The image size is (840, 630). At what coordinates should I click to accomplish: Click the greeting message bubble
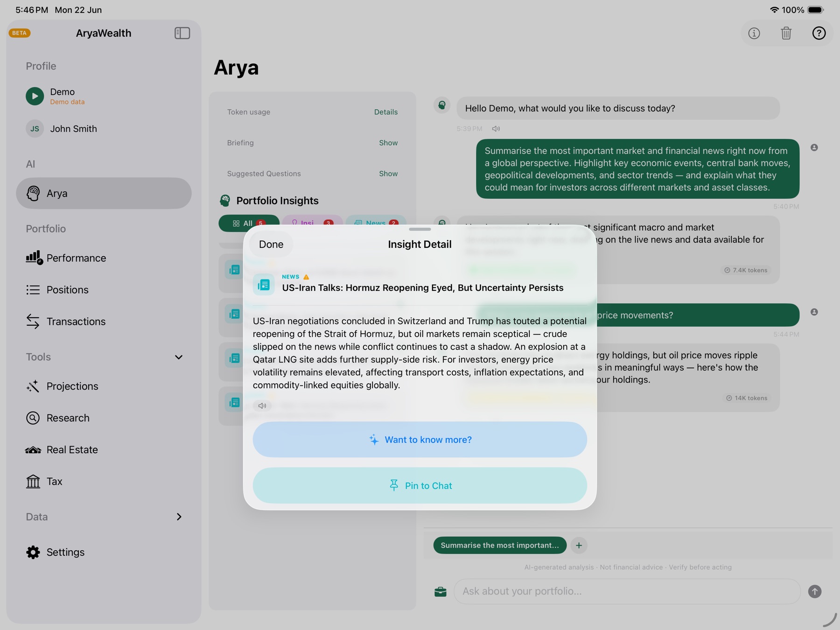coord(618,108)
